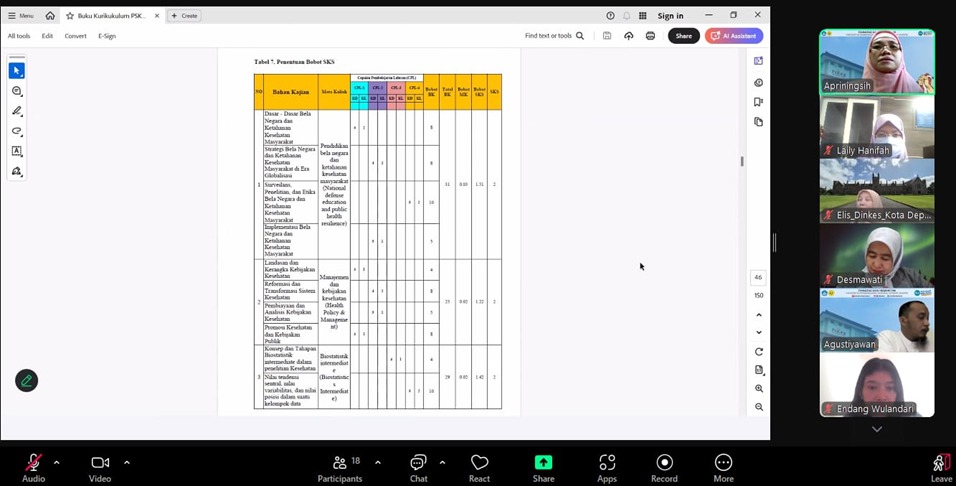Unmute the microphone with the Audio button

tap(33, 466)
